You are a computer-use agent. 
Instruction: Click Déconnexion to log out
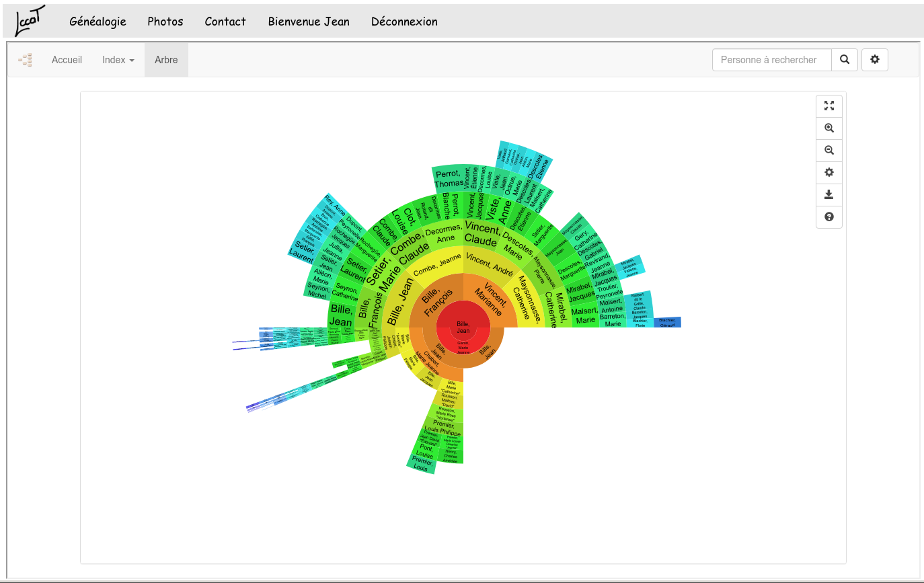click(404, 22)
